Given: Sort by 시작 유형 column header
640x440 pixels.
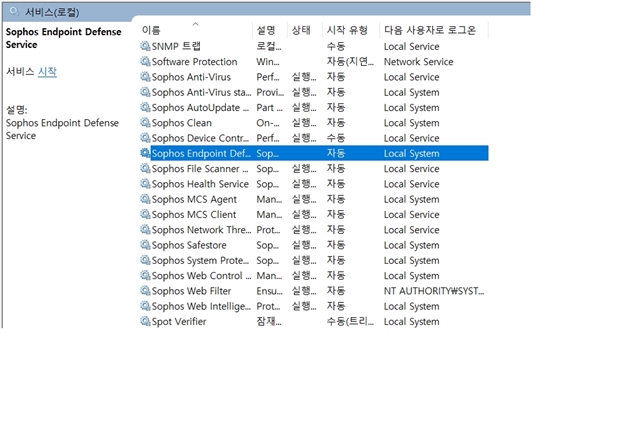Looking at the screenshot, I should [347, 30].
